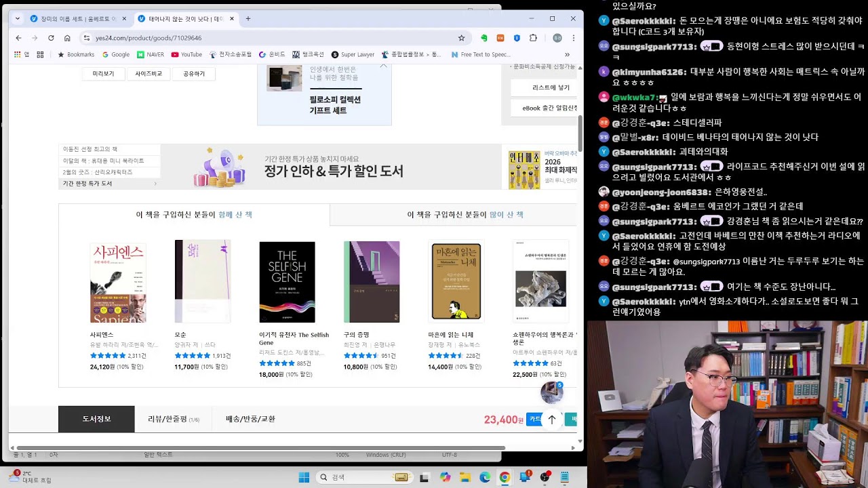This screenshot has height=488, width=868.
Task: Open the weather widget on the taskbar
Action: 31,476
